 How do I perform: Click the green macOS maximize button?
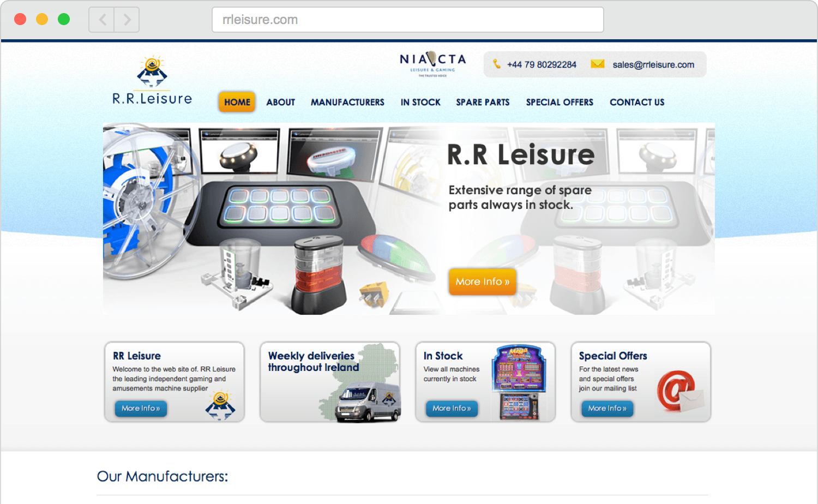coord(64,19)
